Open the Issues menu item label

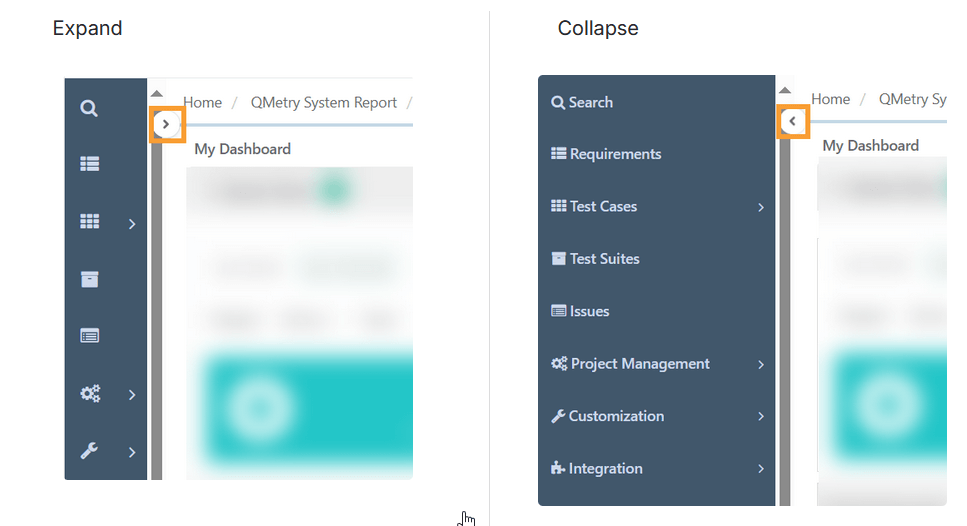pyautogui.click(x=589, y=311)
